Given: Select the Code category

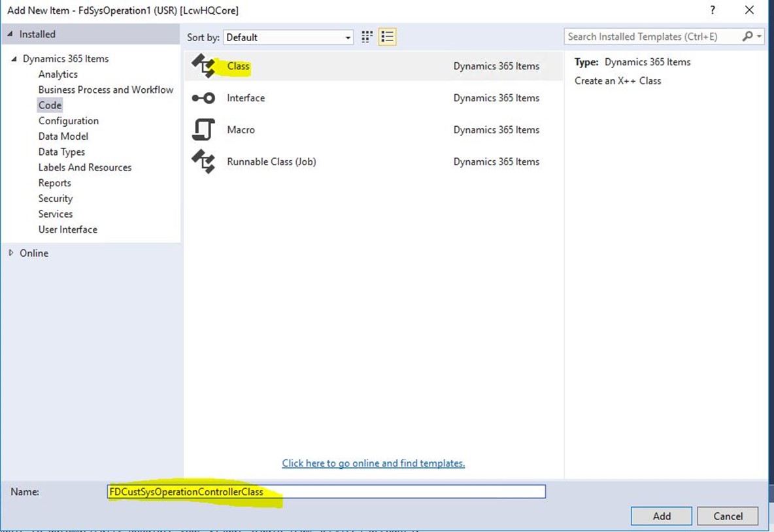Looking at the screenshot, I should pyautogui.click(x=50, y=105).
